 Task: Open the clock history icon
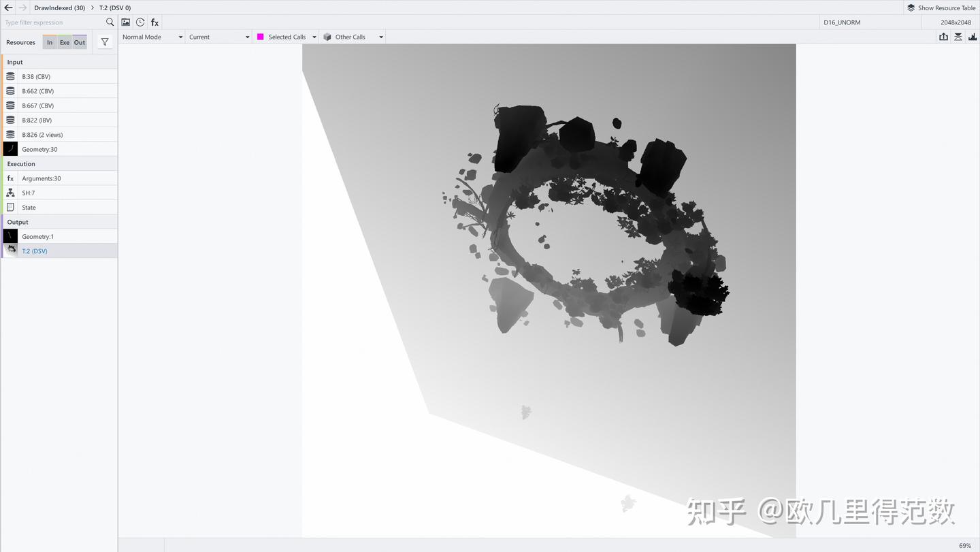coord(140,22)
